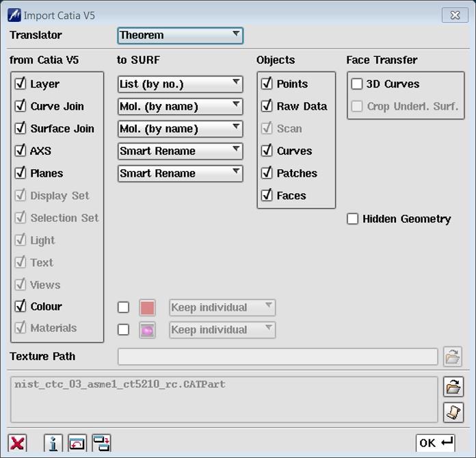Open the Planes Smart Rename dropdown
476x458 pixels.
click(181, 173)
